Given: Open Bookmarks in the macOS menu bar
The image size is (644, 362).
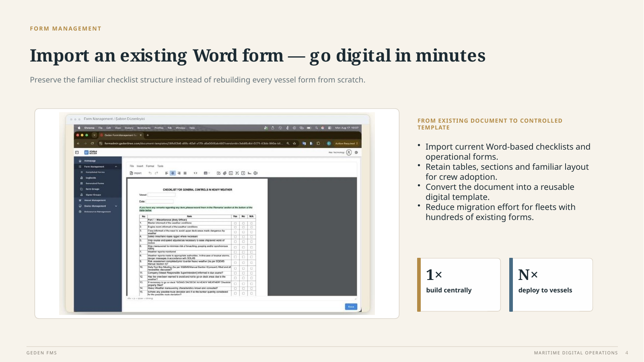Looking at the screenshot, I should [144, 128].
